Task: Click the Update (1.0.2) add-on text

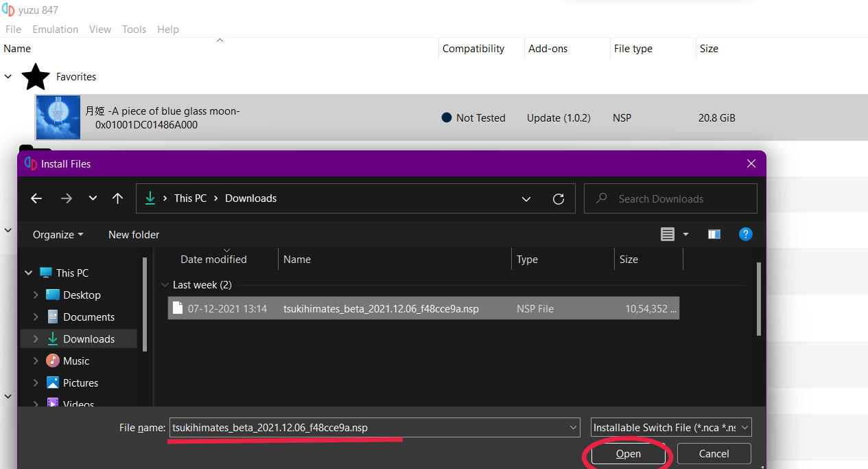Action: point(559,118)
